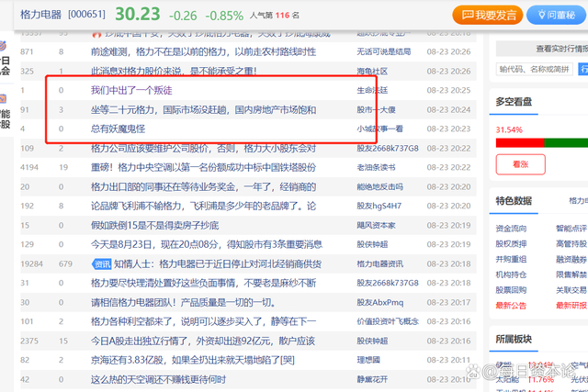The image size is (588, 392).
Task: Open post 今天是8月23日，现在20点08分
Action: click(206, 245)
